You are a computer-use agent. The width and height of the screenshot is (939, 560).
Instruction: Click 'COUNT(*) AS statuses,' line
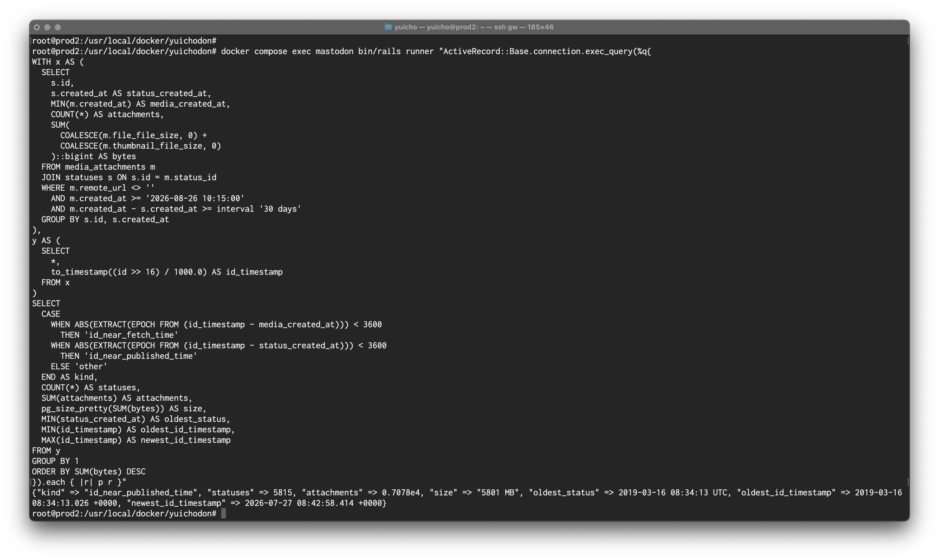coord(91,387)
